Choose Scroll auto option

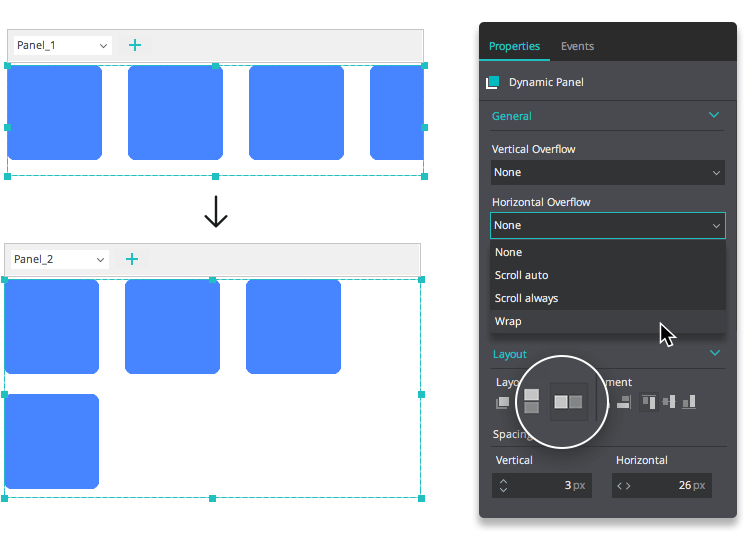pos(607,275)
